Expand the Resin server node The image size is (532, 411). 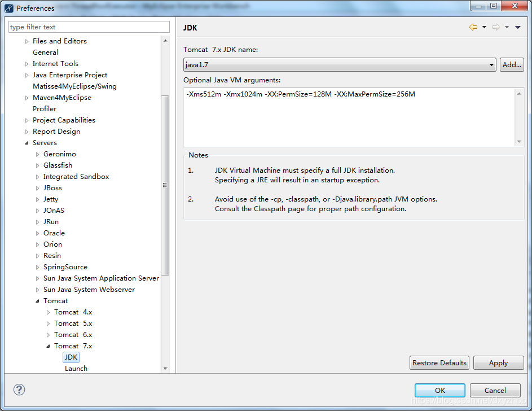pos(37,256)
